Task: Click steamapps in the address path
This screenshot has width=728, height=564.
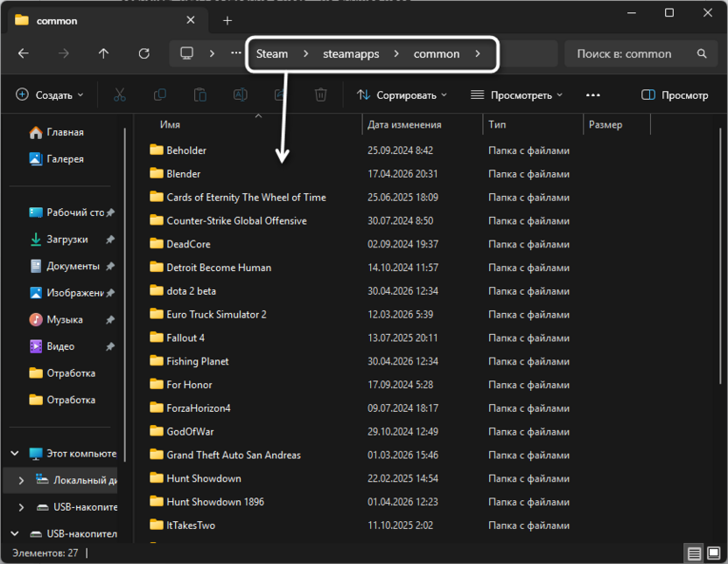Action: pyautogui.click(x=351, y=54)
